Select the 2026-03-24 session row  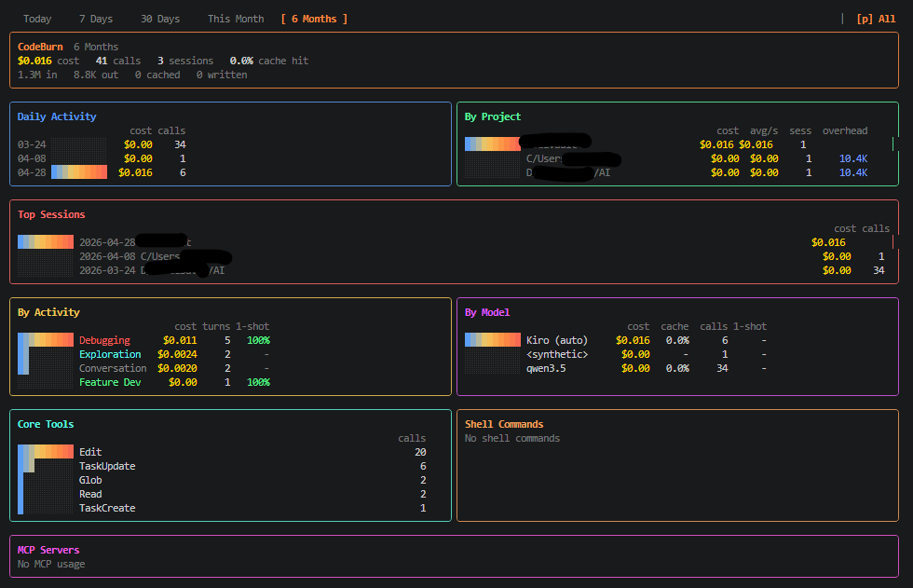[x=454, y=270]
